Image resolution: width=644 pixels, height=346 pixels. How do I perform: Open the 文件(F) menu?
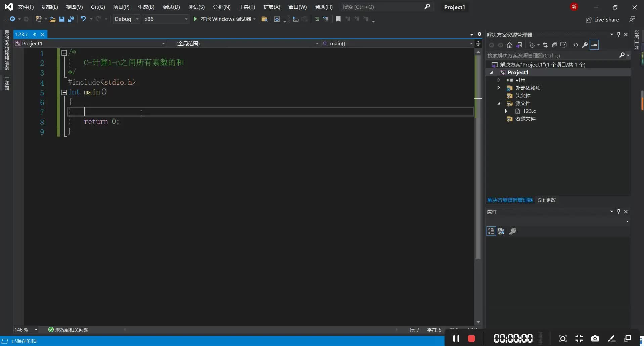tap(26, 7)
